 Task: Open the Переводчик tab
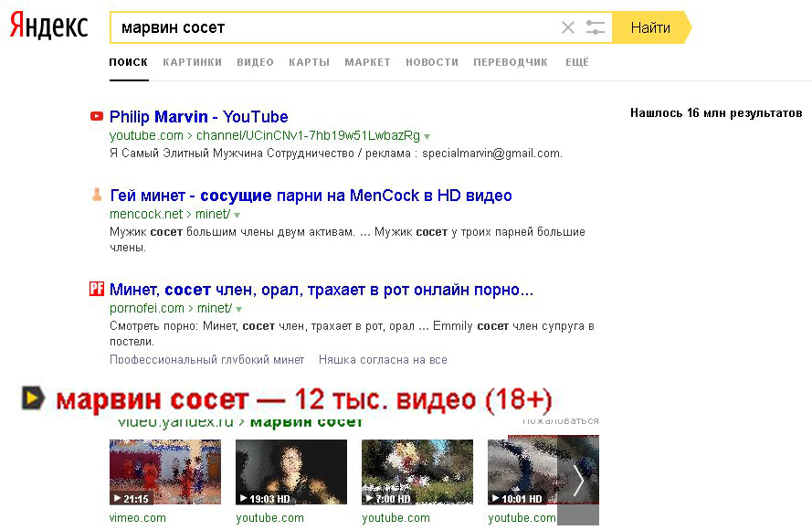click(x=510, y=62)
